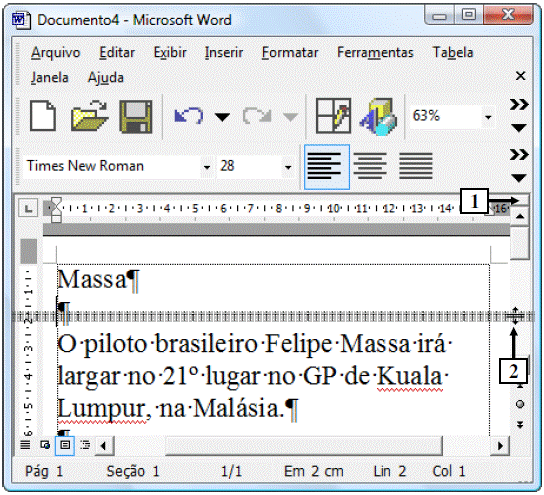Click the vertical scrollbar thumb

click(520, 243)
